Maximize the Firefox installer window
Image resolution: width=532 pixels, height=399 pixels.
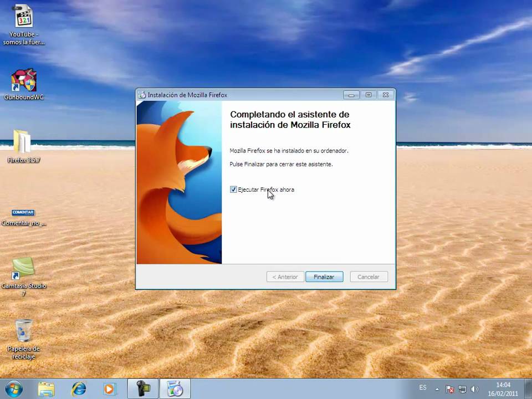point(369,95)
